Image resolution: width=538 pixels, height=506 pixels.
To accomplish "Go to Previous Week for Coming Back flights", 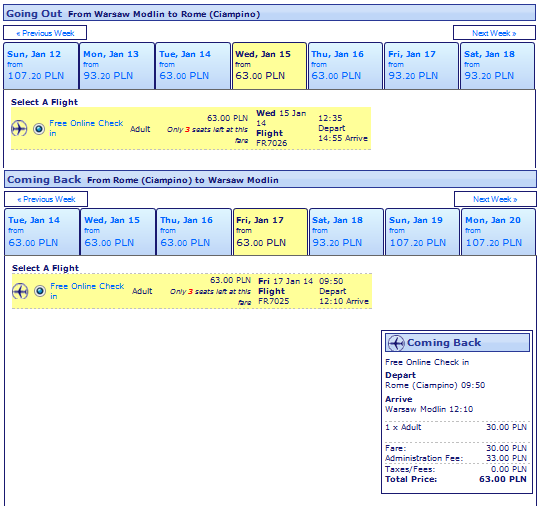I will (x=46, y=199).
